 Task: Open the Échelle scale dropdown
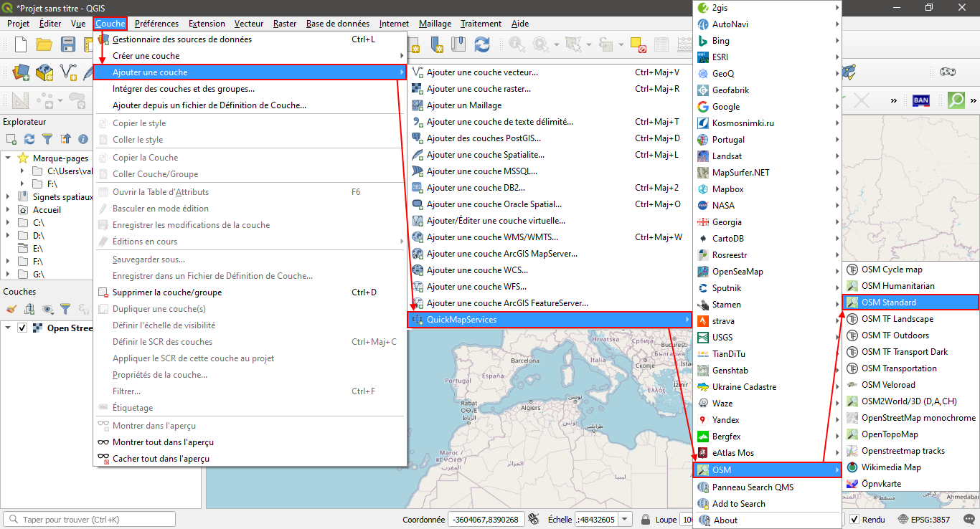[x=626, y=519]
